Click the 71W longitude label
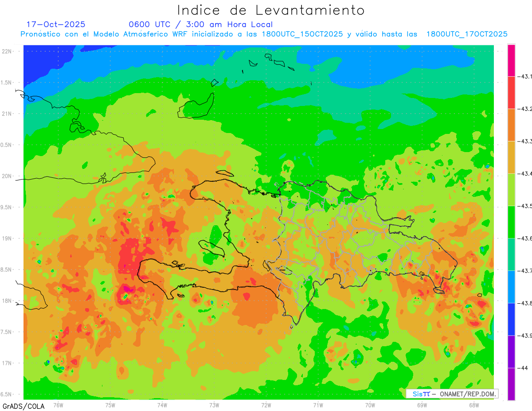The height and width of the screenshot is (411, 532). pyautogui.click(x=318, y=405)
